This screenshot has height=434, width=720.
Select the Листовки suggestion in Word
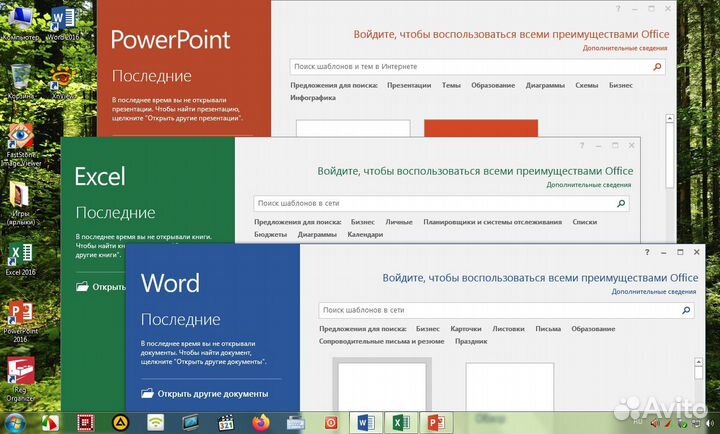(508, 329)
